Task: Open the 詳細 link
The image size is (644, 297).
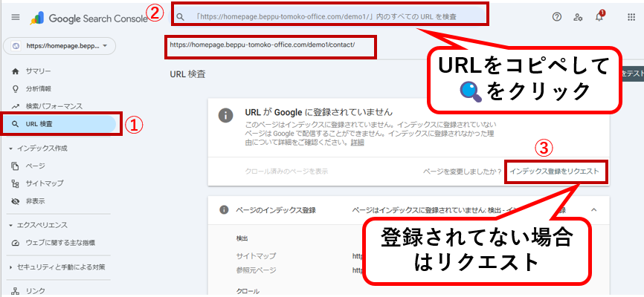Action: tap(357, 143)
